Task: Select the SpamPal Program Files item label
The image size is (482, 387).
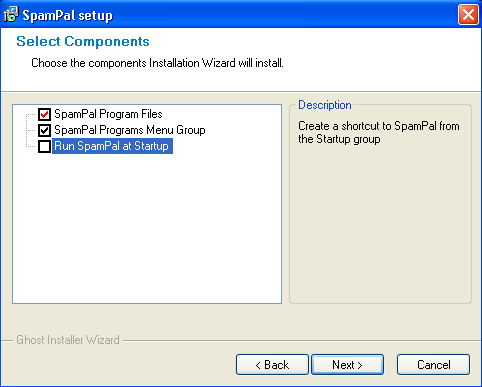Action: 108,114
